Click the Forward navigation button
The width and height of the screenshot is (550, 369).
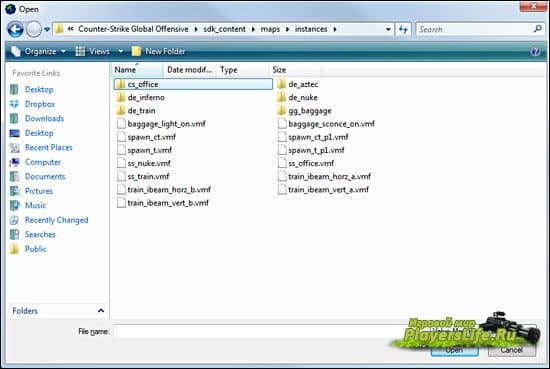pyautogui.click(x=34, y=29)
